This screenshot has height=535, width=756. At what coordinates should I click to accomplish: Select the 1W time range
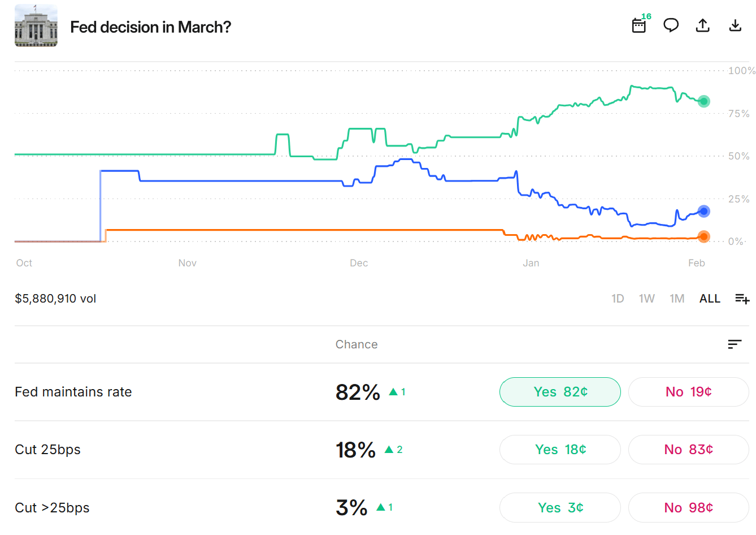[x=646, y=299]
